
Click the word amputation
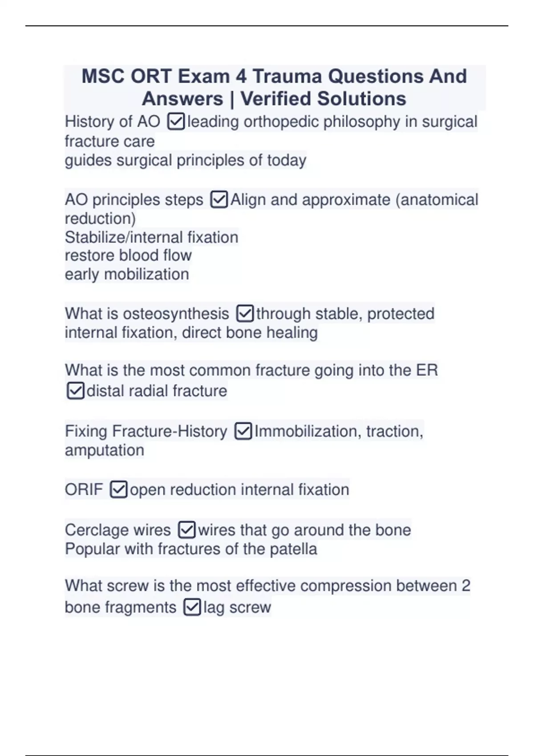[105, 450]
